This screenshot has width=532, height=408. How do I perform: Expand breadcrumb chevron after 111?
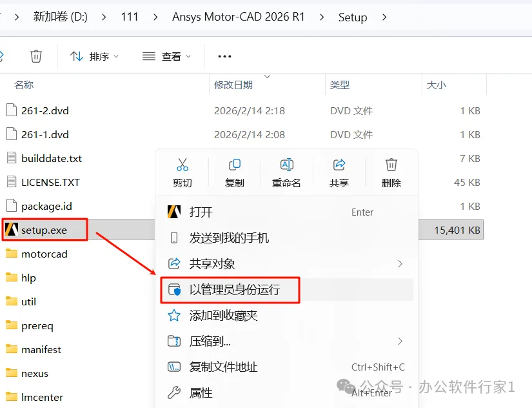(155, 17)
